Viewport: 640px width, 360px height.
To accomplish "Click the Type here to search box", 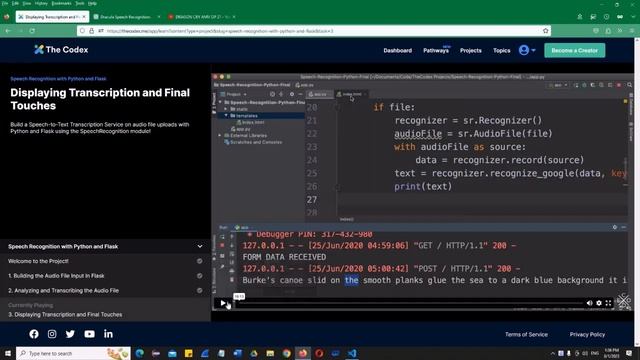I will tap(73, 353).
